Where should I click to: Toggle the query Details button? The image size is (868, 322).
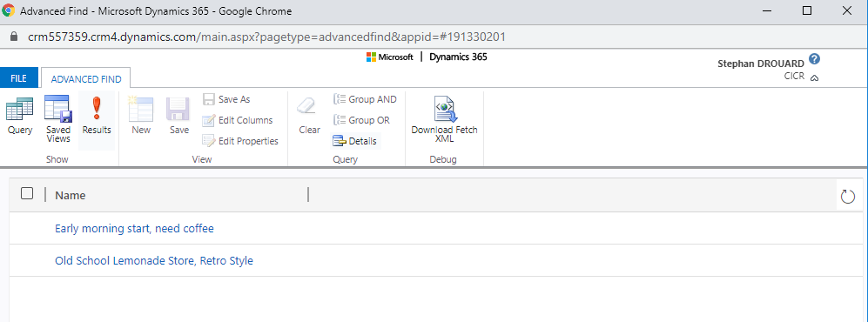(355, 141)
